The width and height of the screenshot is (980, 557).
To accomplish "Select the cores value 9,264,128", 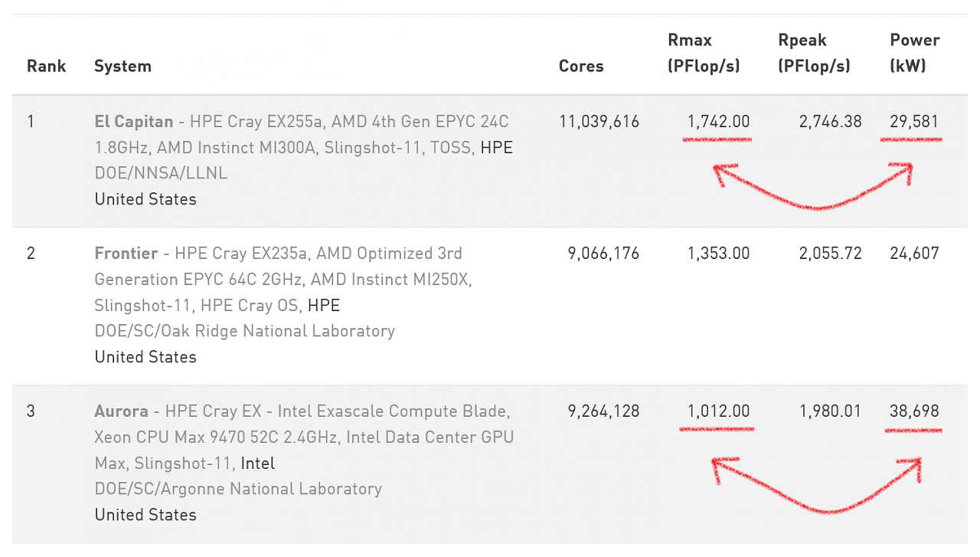I will 603,411.
